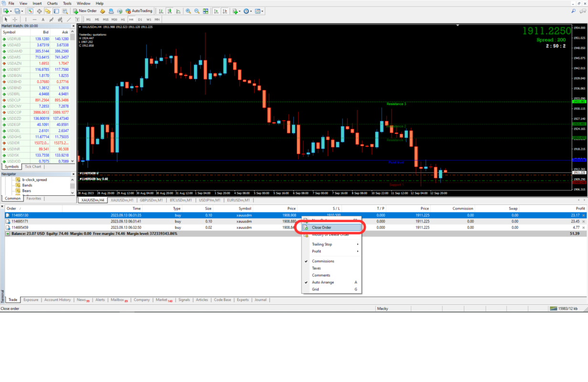Expand the Profit submenu
This screenshot has width=588, height=382.
[331, 251]
